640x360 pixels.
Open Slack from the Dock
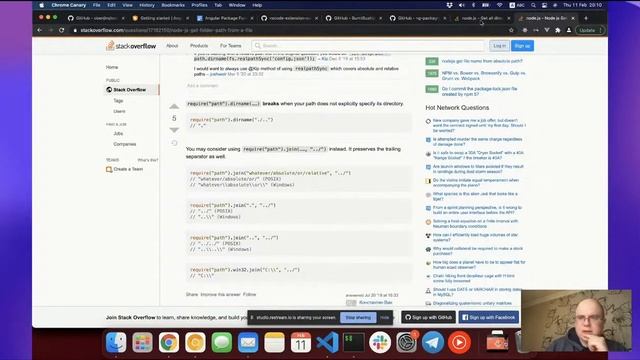(380, 342)
